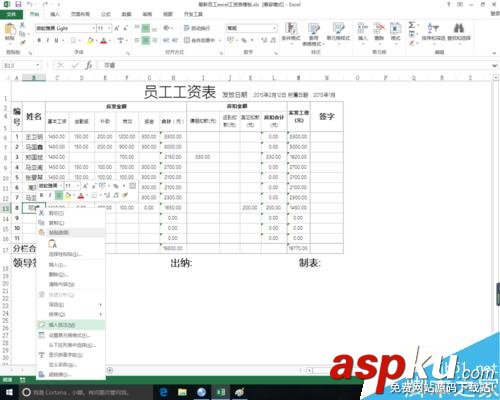Screen dimensions: 500x400
Task: Click Conditional Formatting icon in ribbon
Action: tap(291, 28)
